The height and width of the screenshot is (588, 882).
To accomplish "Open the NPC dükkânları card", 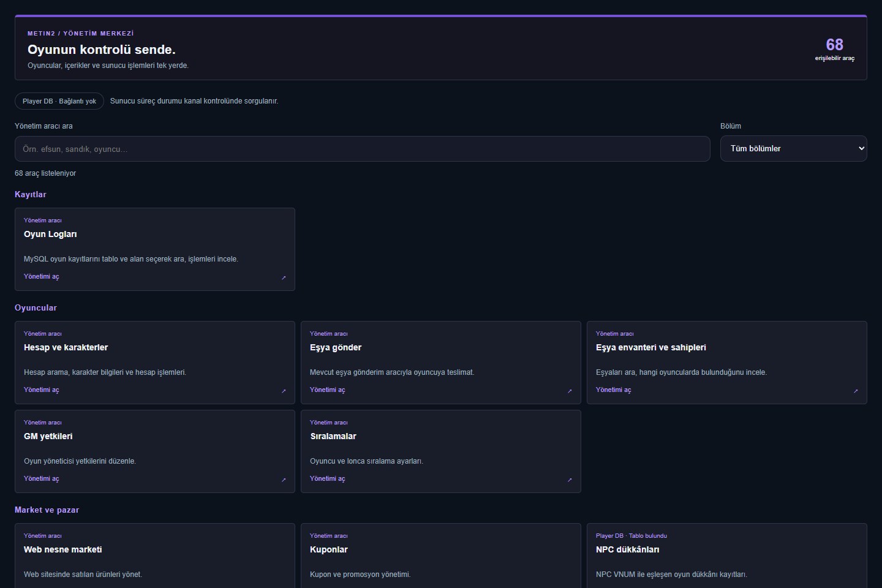I will [727, 556].
